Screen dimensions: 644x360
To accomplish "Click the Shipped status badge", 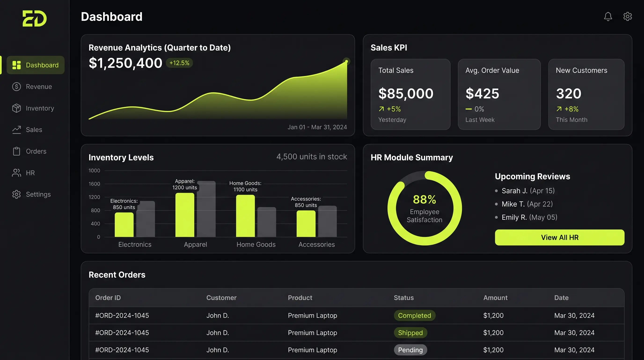I will click(x=410, y=333).
